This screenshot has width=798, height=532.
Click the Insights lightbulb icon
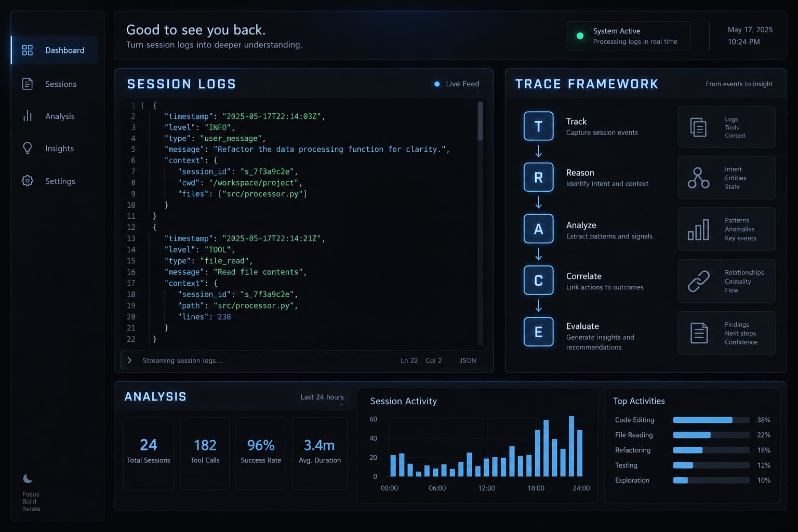tap(28, 148)
